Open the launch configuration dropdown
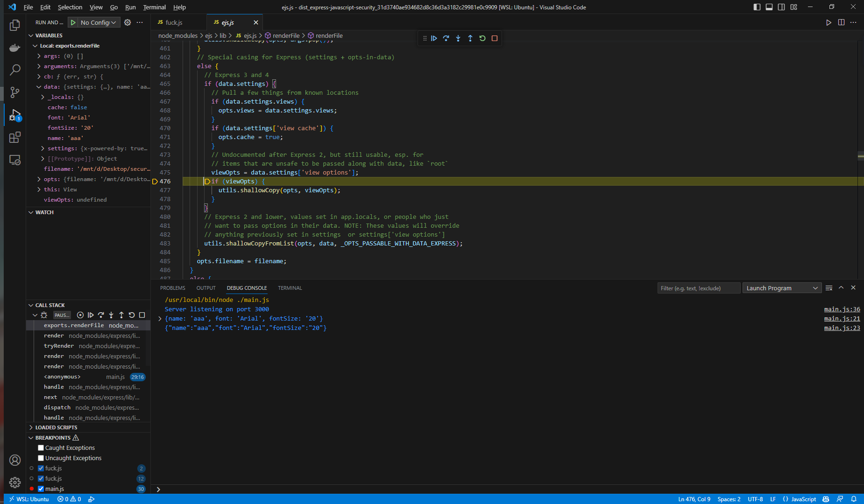The width and height of the screenshot is (864, 504). click(98, 22)
